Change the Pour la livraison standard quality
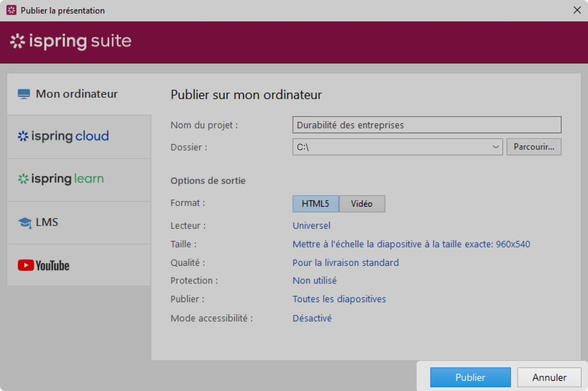Screen dimensions: 588x391 tap(345, 263)
